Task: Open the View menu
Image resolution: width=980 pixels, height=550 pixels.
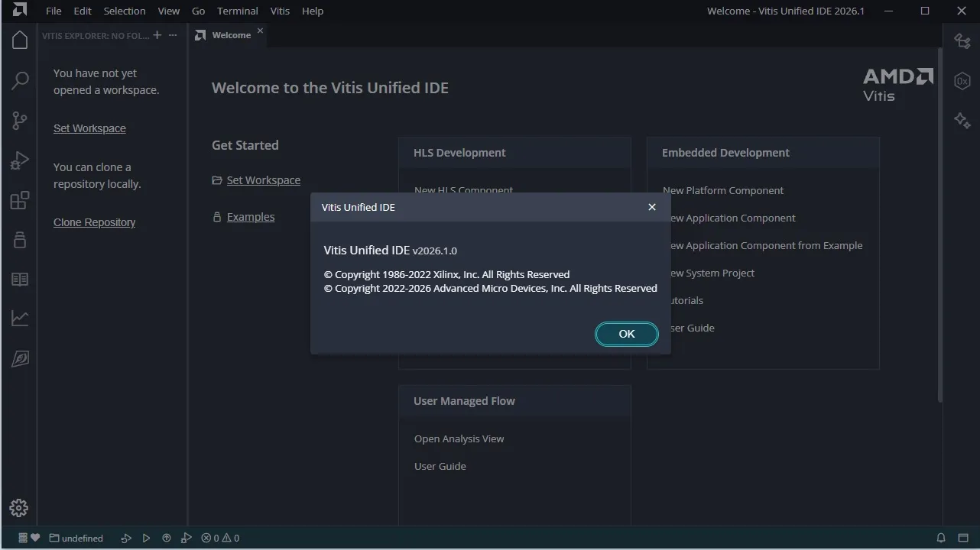Action: pos(168,11)
